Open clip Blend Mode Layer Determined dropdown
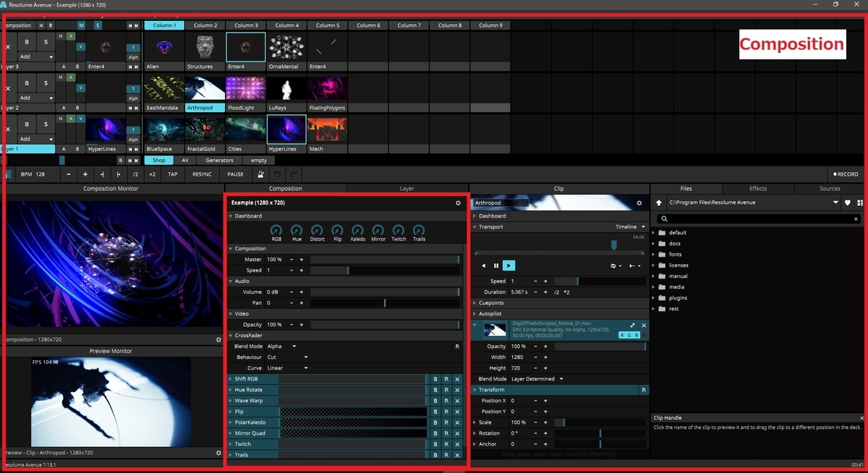868x473 pixels. pyautogui.click(x=537, y=379)
